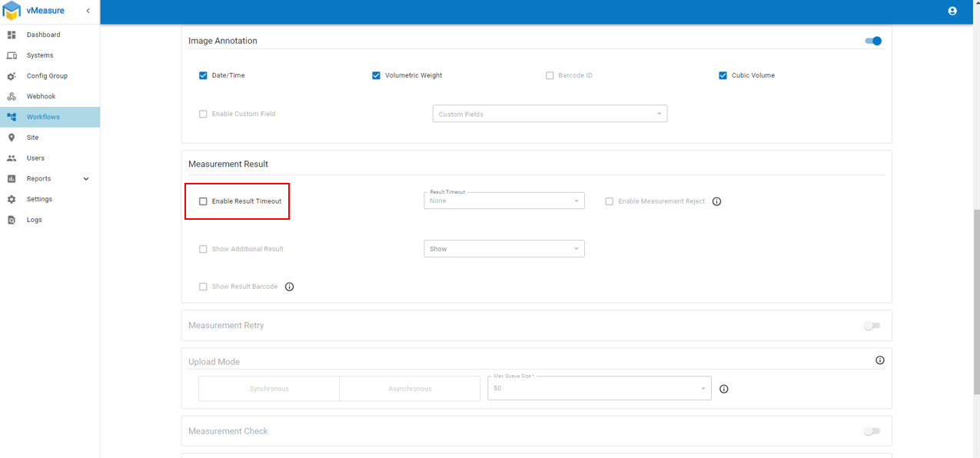Turn off the Image Annotation toggle
This screenshot has width=980, height=458.
[x=873, y=41]
